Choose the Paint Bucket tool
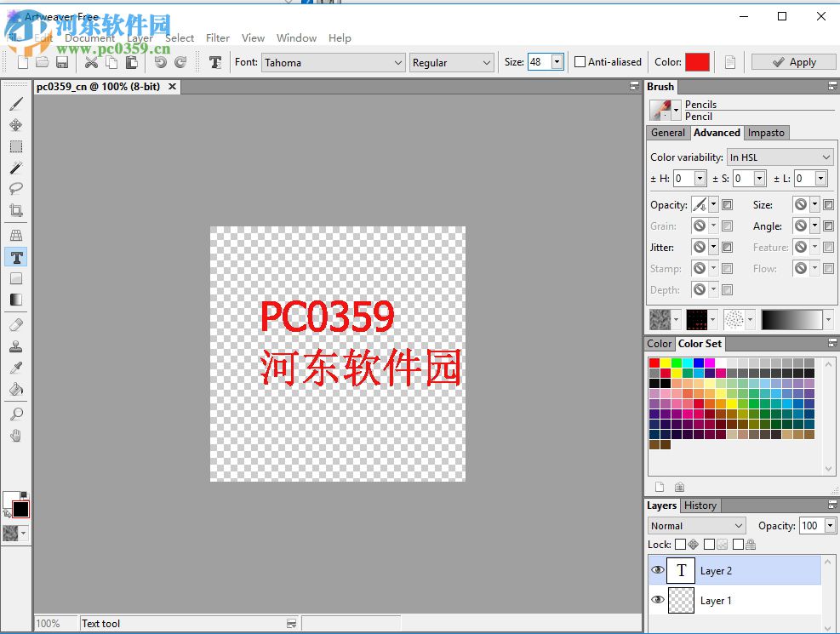The height and width of the screenshot is (634, 840). coord(16,389)
